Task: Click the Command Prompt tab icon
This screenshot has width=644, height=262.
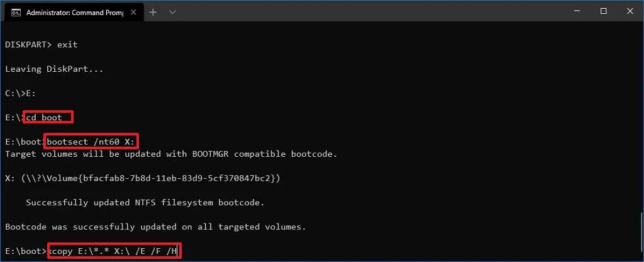Action: (x=16, y=12)
